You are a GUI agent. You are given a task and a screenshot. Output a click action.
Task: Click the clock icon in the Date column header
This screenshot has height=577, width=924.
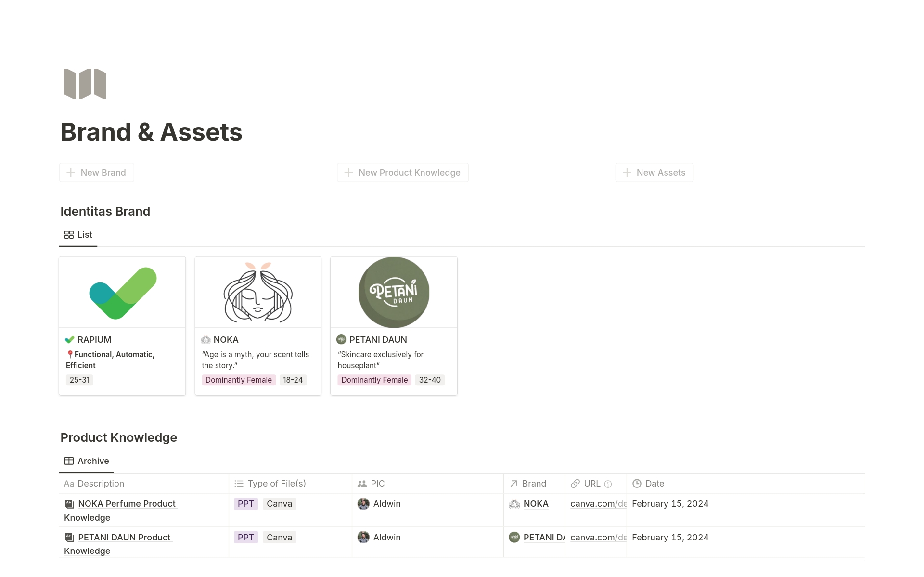(636, 483)
